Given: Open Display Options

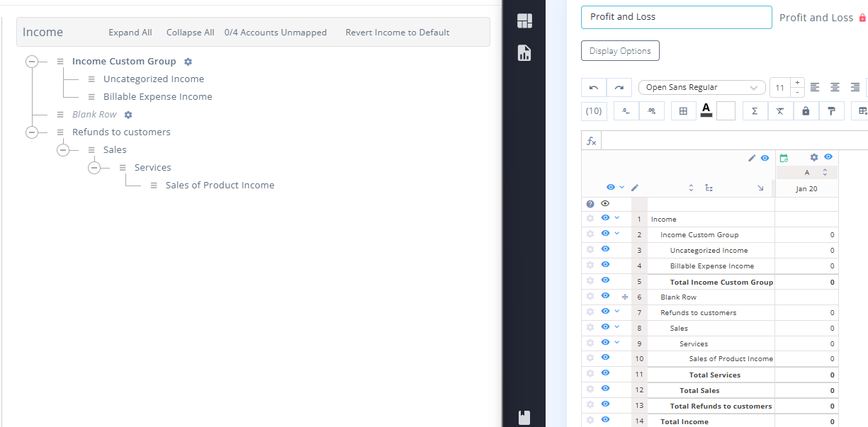Looking at the screenshot, I should tap(620, 51).
